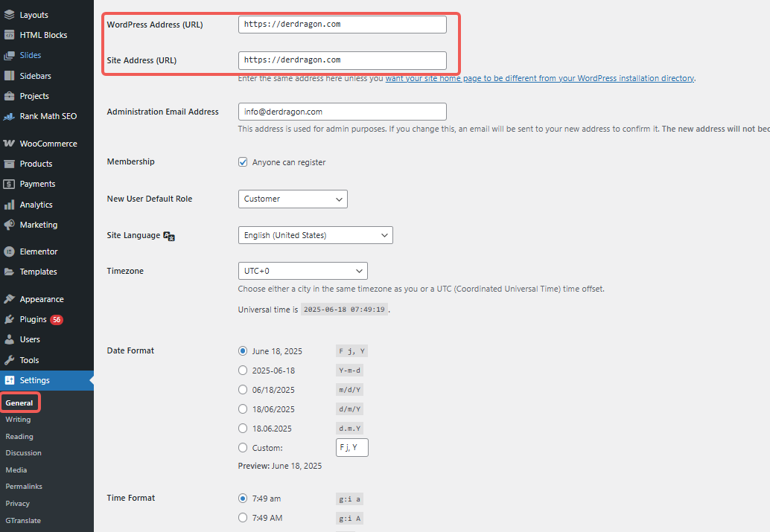The image size is (770, 532).
Task: Select the Y-m-d date format radio
Action: pyautogui.click(x=243, y=371)
